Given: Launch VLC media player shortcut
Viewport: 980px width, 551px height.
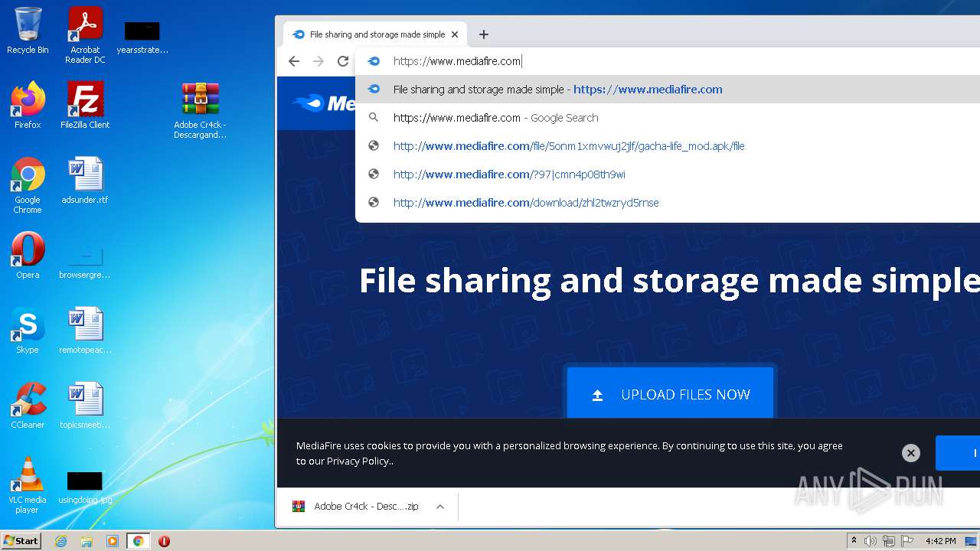Looking at the screenshot, I should coord(28,485).
